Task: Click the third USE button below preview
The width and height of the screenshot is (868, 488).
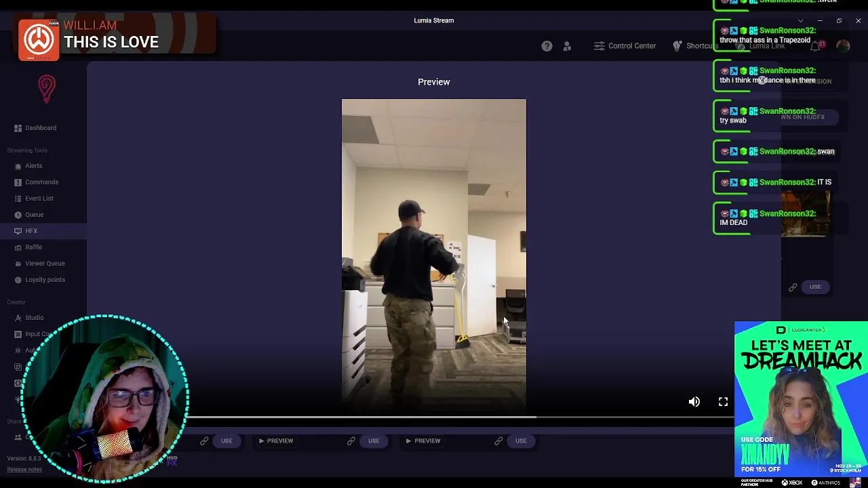Action: (x=521, y=441)
